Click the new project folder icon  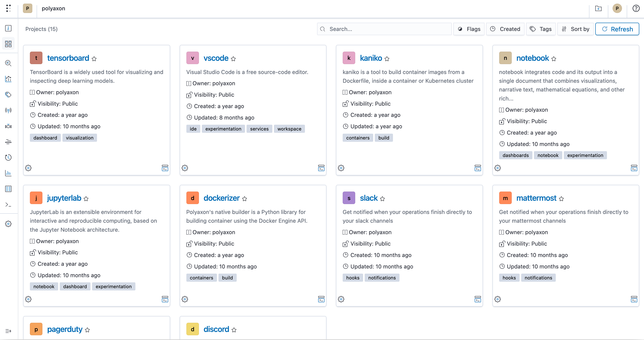(598, 9)
